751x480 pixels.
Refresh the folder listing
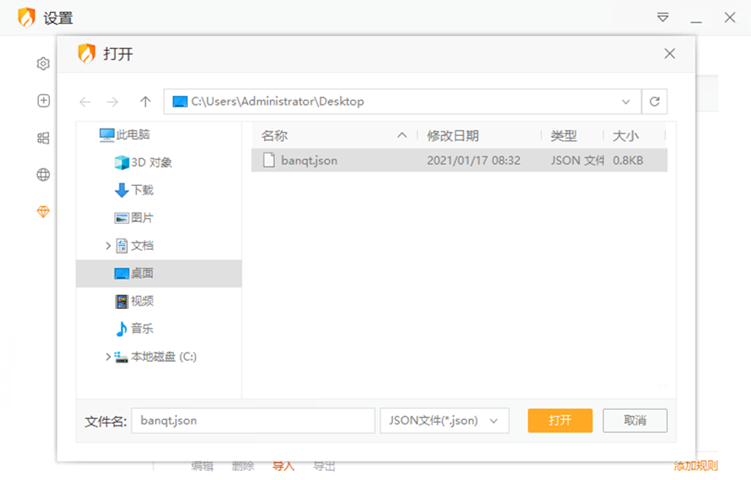click(654, 102)
